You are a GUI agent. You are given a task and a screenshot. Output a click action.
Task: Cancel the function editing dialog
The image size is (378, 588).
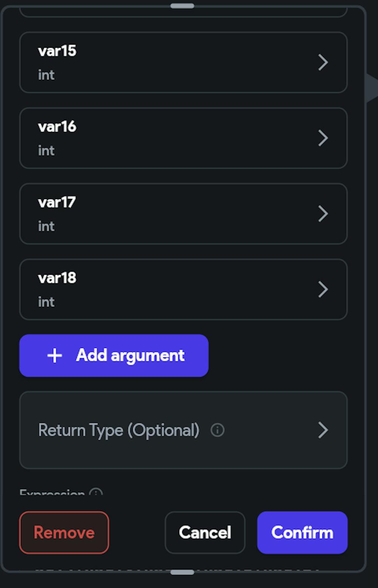coord(205,532)
